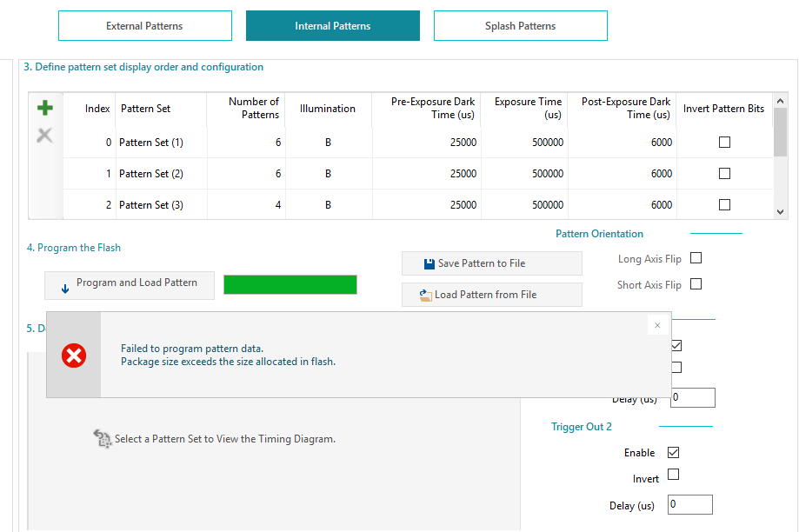
Task: Open the Splash Patterns tab
Action: tap(520, 26)
